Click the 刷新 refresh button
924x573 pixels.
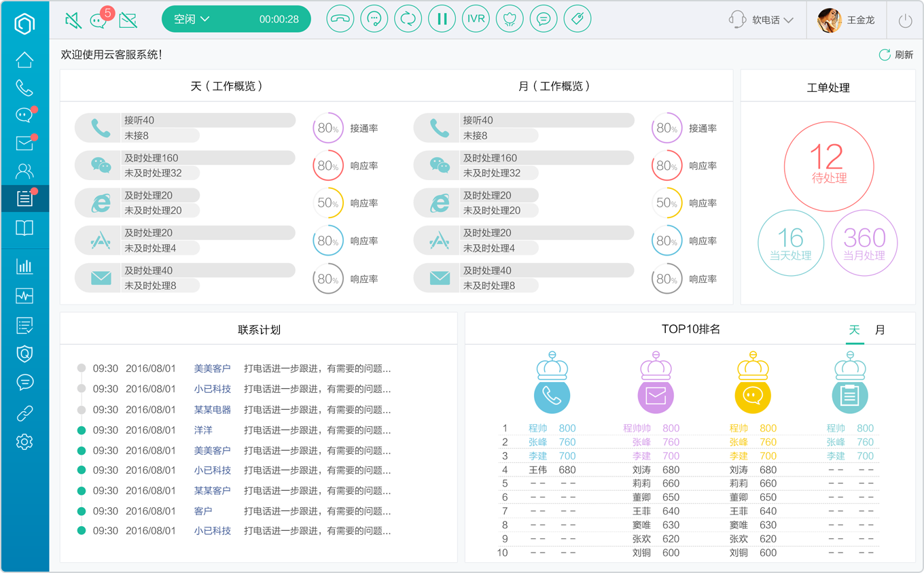896,55
